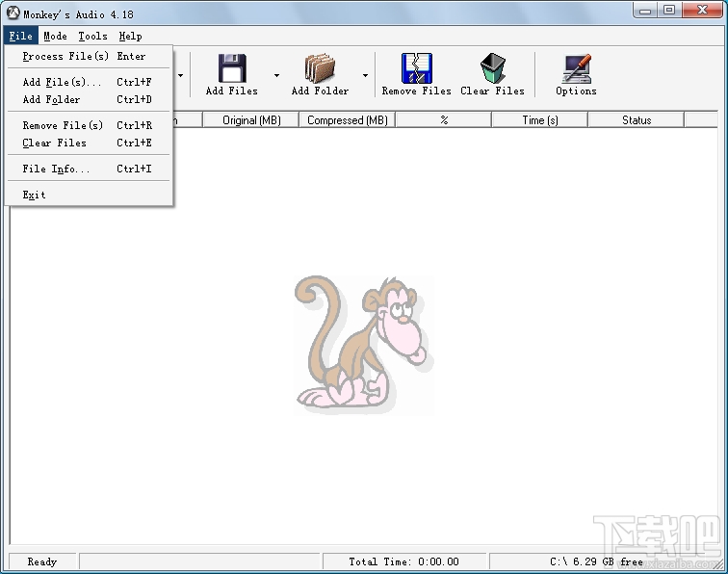Open the Tools menu
This screenshot has width=728, height=574.
coord(92,36)
